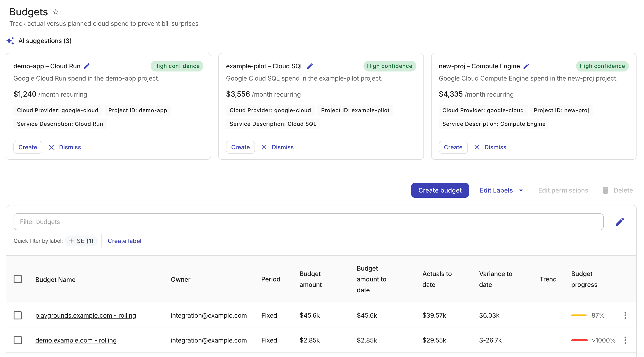Dismiss the example-pilot Cloud SQL suggestion
This screenshot has width=644, height=357.
(277, 147)
